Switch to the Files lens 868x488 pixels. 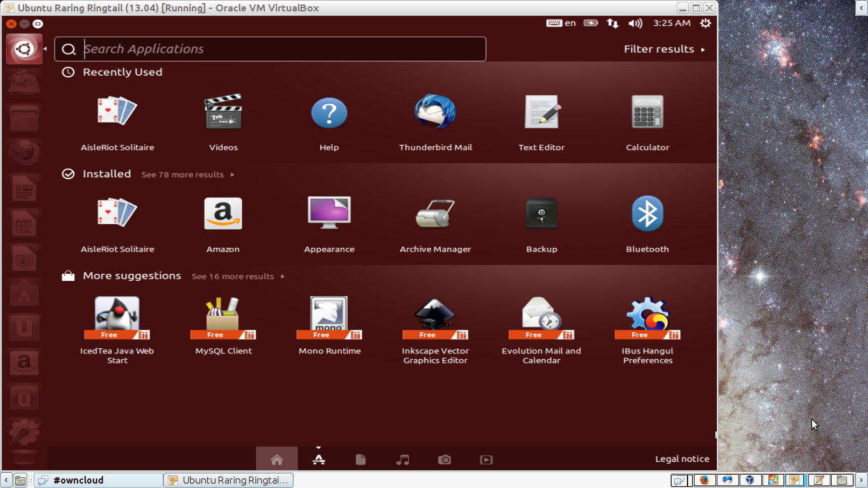(361, 459)
